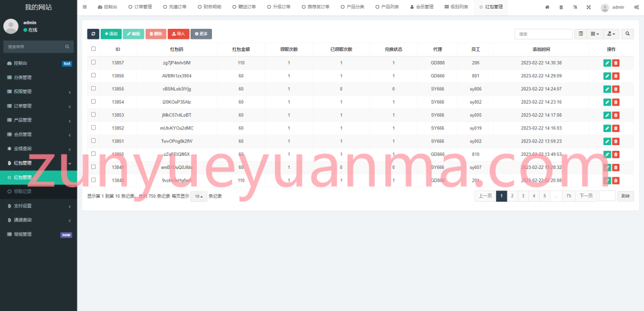Click delete icon for row 13852
This screenshot has width=644, height=311.
(x=616, y=128)
